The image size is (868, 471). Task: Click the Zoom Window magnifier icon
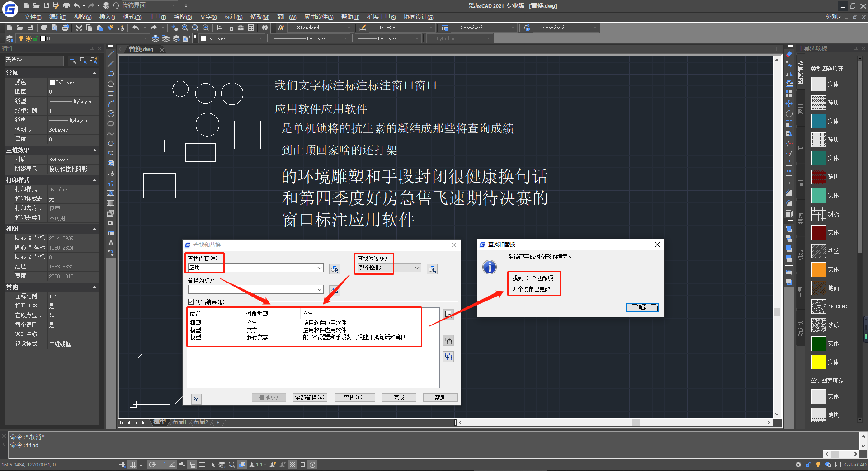click(195, 28)
